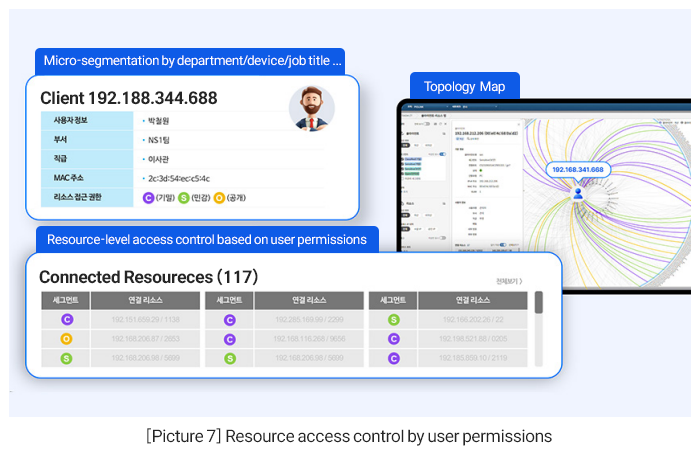Select the Resource-level access control tab
Screen dimensions: 699x457
coord(207,240)
